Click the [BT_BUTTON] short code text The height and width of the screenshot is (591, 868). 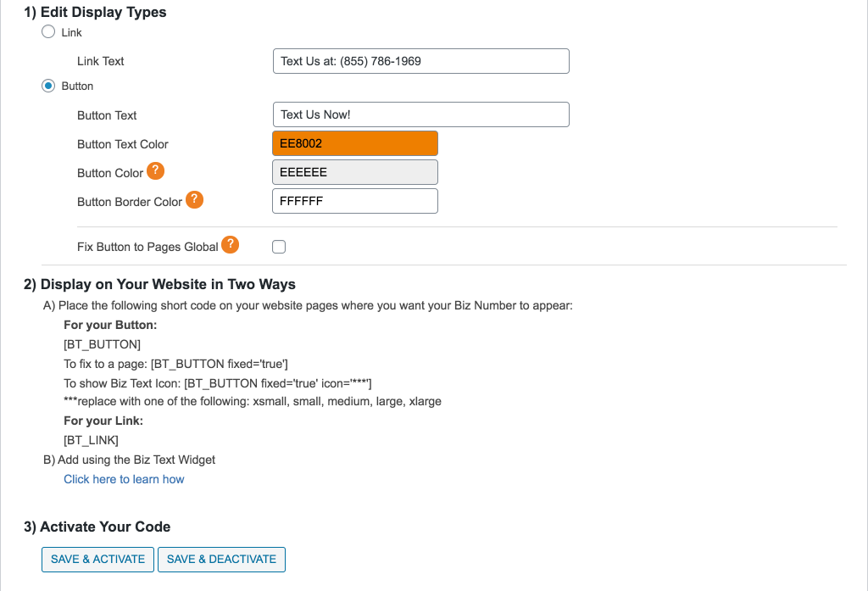tap(102, 344)
